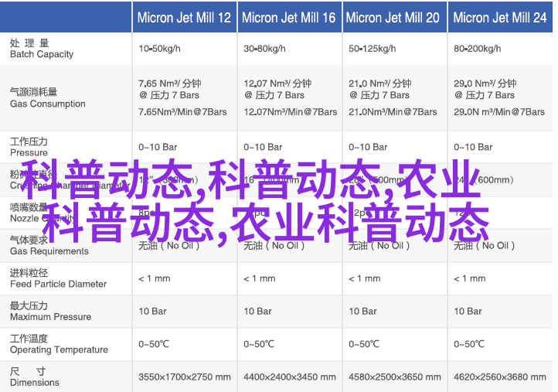Click Maximum Pressure 10 Bar for Jet Mill 12
558x392 pixels.
click(153, 311)
